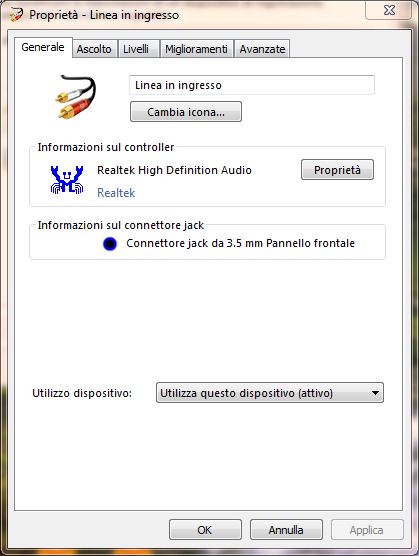The width and height of the screenshot is (419, 556).
Task: Click the blue Realtek crab logo
Action: (x=67, y=179)
